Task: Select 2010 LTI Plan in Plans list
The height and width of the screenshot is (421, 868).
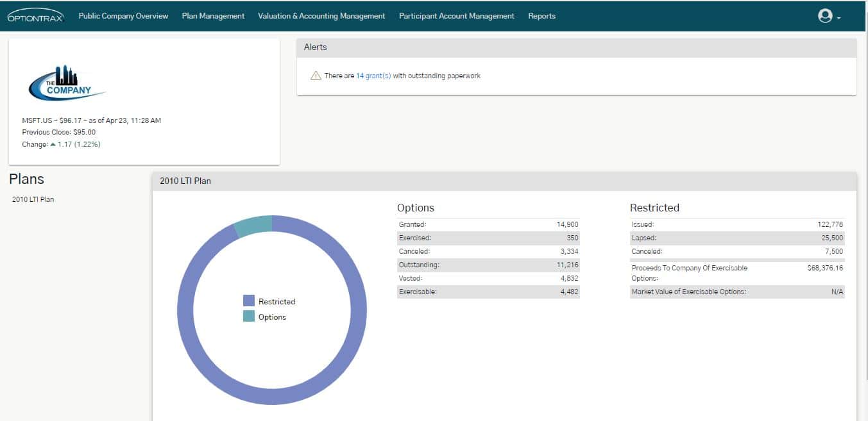Action: click(x=33, y=199)
